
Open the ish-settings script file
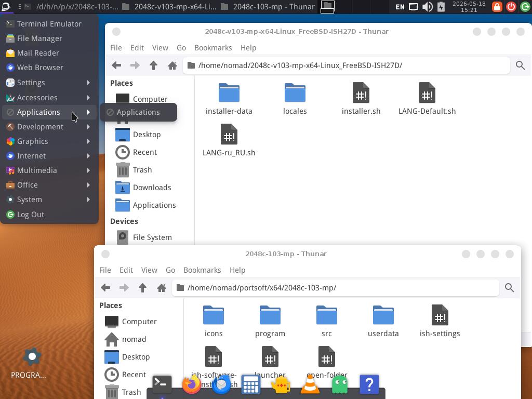click(440, 321)
